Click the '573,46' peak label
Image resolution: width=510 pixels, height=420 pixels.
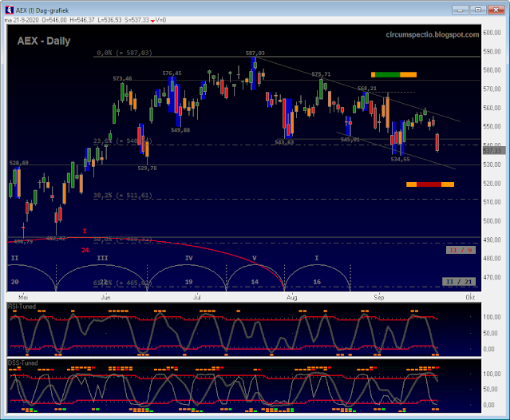click(122, 78)
